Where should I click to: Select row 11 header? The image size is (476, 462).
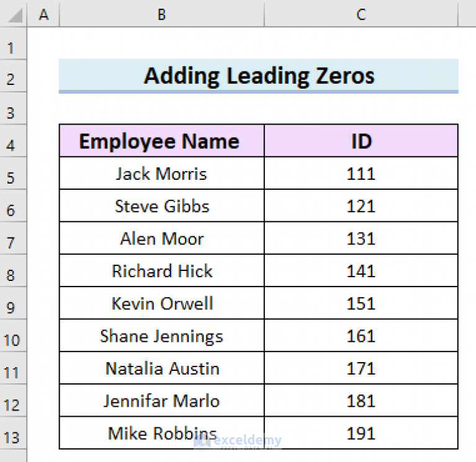coord(13,368)
